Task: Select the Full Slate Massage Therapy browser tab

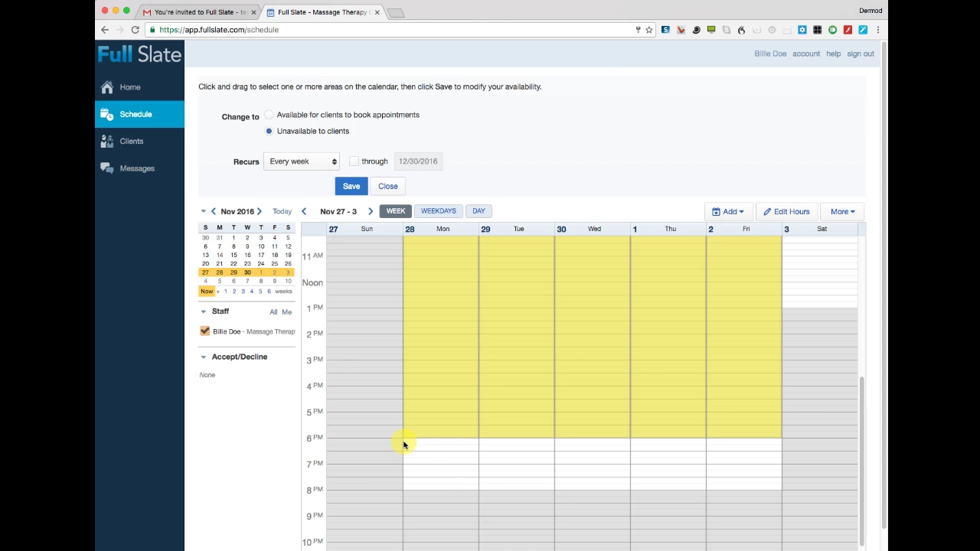Action: 322,12
